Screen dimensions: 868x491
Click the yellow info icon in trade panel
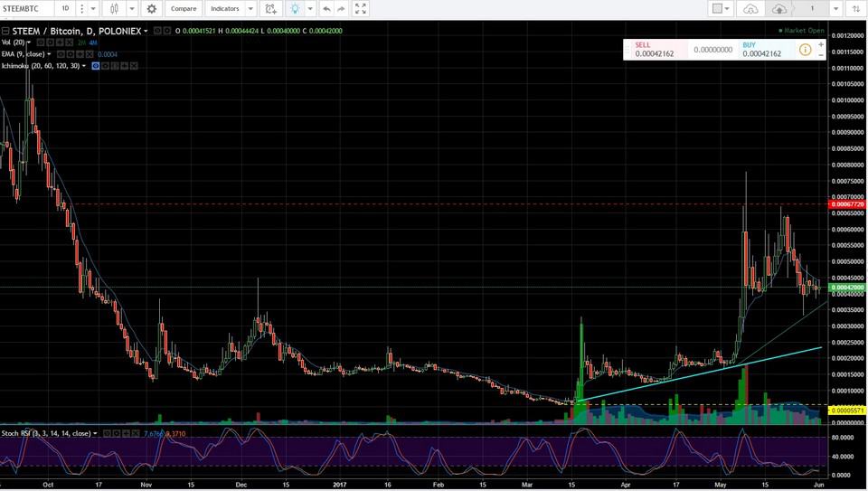805,50
